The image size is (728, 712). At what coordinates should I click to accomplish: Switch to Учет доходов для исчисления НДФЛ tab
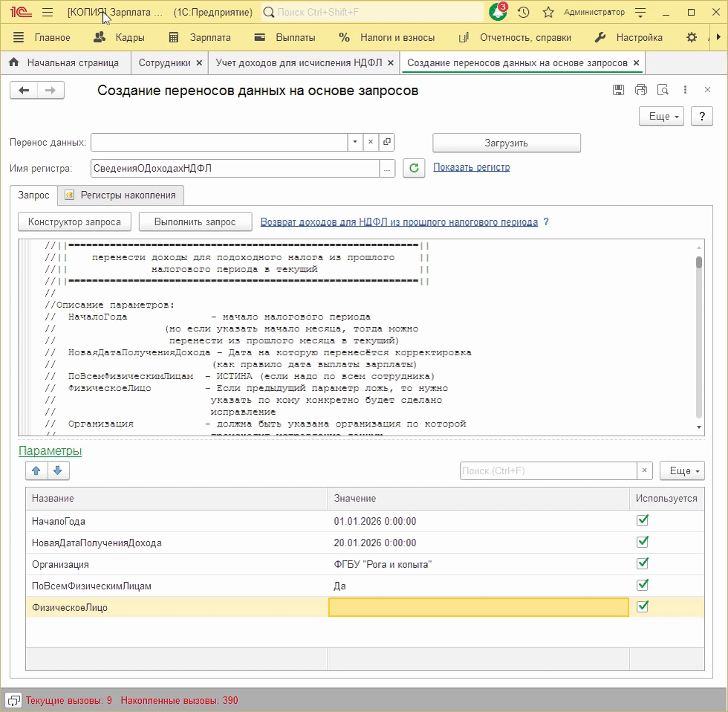tap(299, 62)
